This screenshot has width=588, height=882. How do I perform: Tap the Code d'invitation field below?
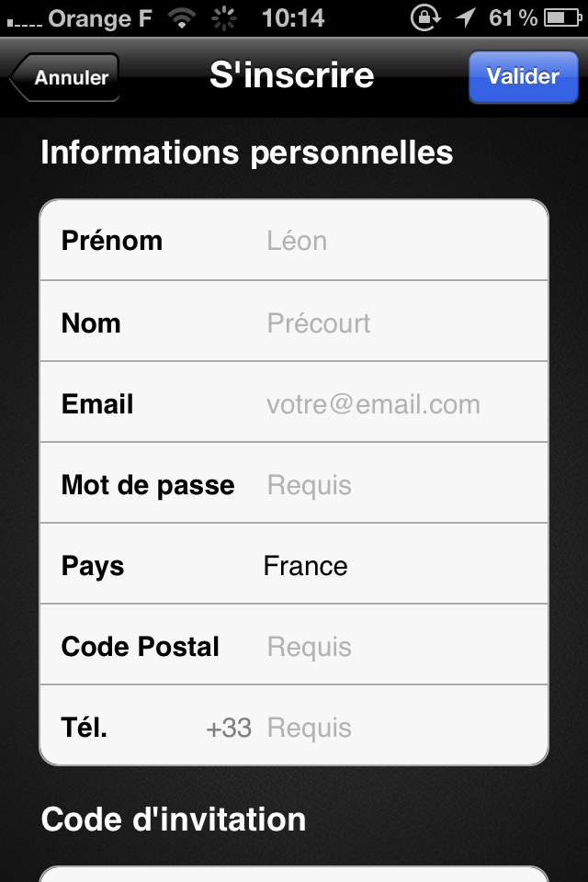click(x=294, y=873)
